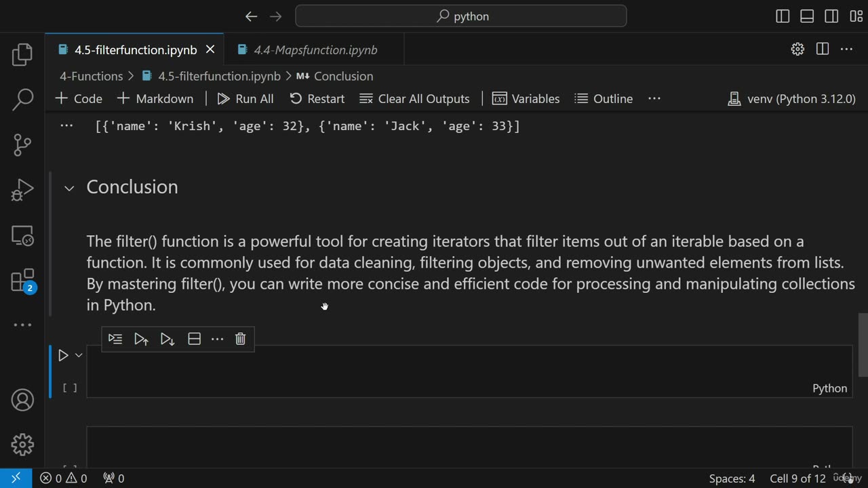Screen dimensions: 868x488
Task: Open kernel picker venv (Python 3.12.0)
Action: pyautogui.click(x=791, y=99)
